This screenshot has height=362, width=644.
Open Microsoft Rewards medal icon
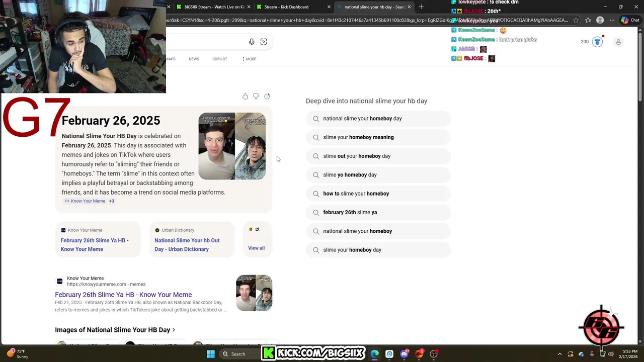(597, 42)
